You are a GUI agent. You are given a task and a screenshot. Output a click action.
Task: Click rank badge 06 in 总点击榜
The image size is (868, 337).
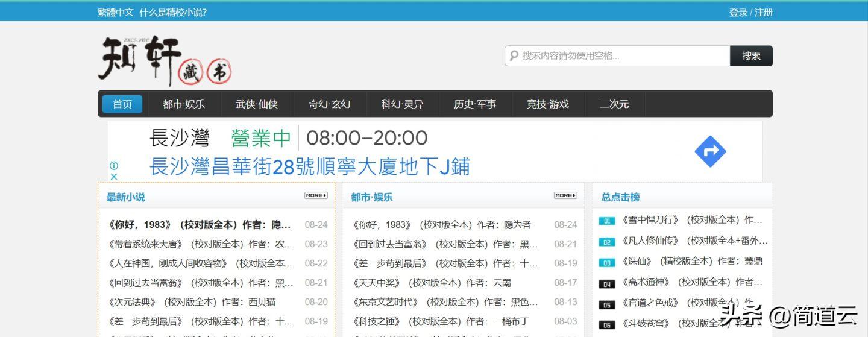[x=607, y=325]
